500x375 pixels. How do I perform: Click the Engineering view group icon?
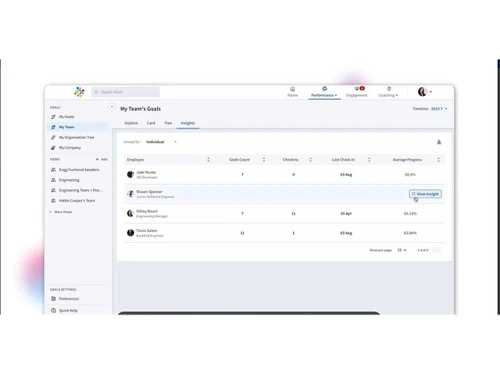click(x=53, y=180)
